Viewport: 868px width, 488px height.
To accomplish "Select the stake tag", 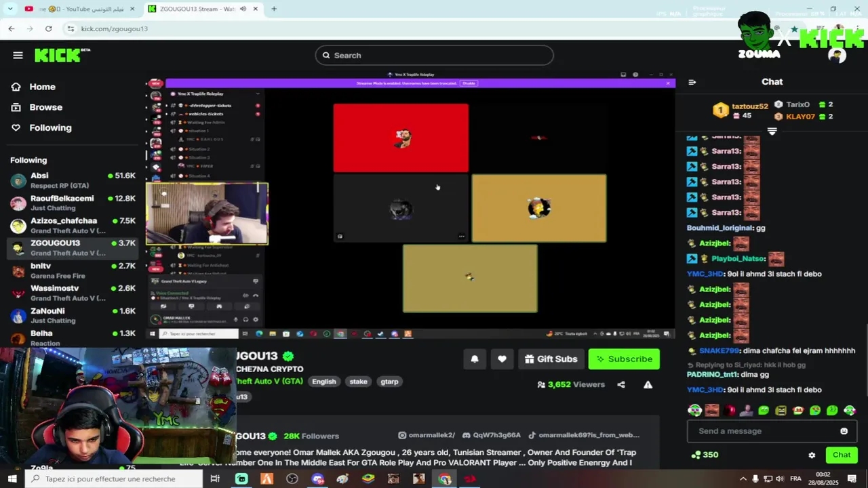I will 358,382.
